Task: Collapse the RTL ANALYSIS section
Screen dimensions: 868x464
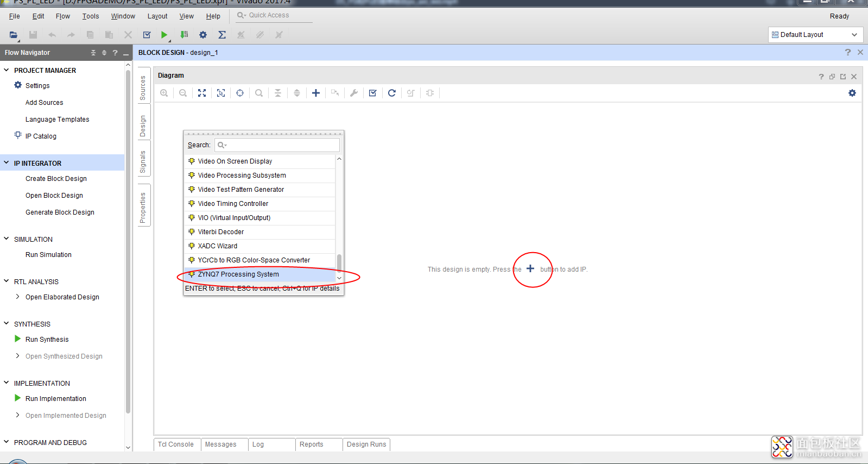Action: pos(7,281)
